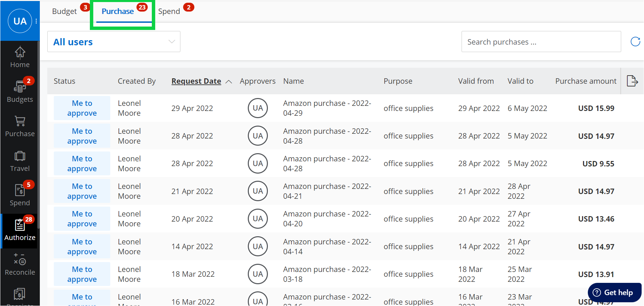The height and width of the screenshot is (306, 644).
Task: Sort by Request Date column header
Action: tap(196, 81)
